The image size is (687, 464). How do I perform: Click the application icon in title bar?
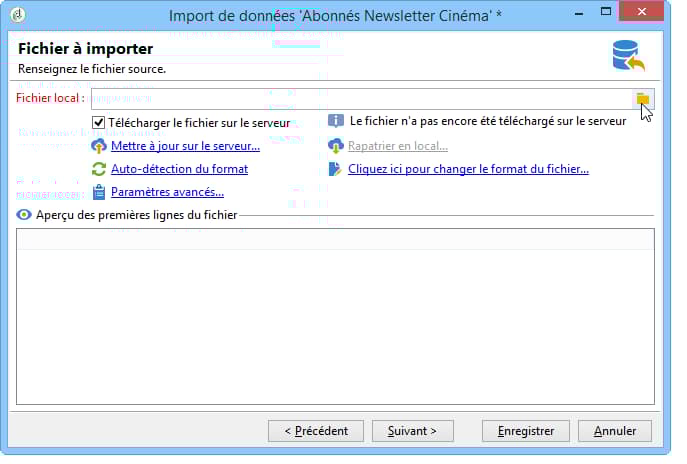coord(18,15)
